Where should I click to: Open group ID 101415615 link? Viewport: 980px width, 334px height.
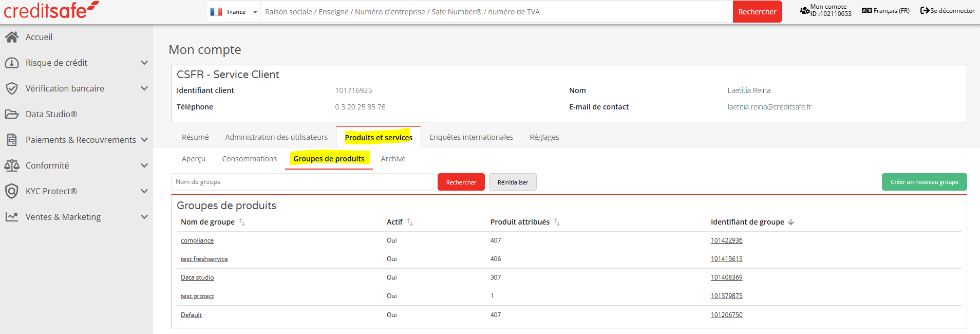[726, 259]
